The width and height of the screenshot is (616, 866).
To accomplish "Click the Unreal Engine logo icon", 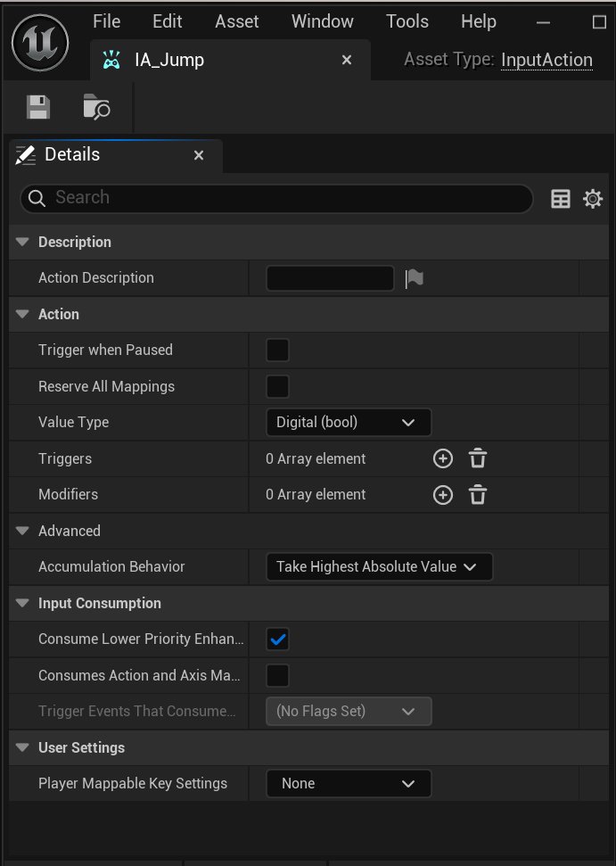I will [x=40, y=43].
